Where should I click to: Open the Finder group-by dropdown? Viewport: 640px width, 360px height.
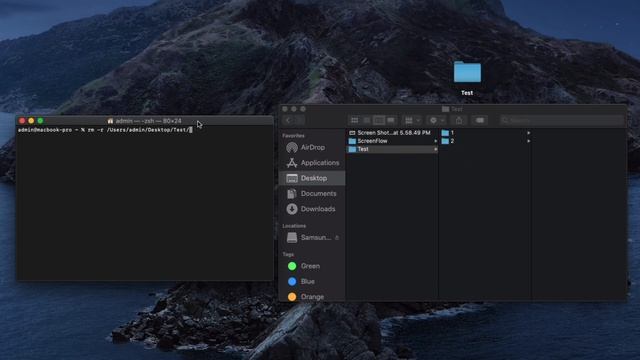coord(412,120)
